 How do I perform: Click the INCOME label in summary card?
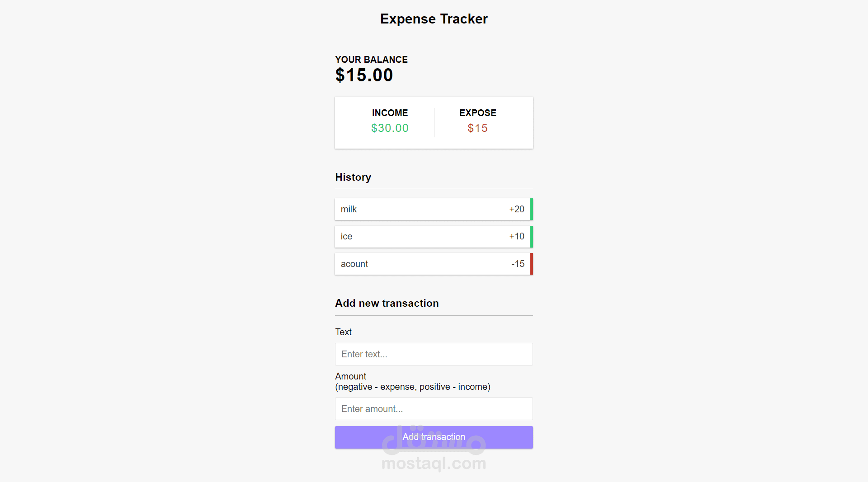(x=390, y=113)
